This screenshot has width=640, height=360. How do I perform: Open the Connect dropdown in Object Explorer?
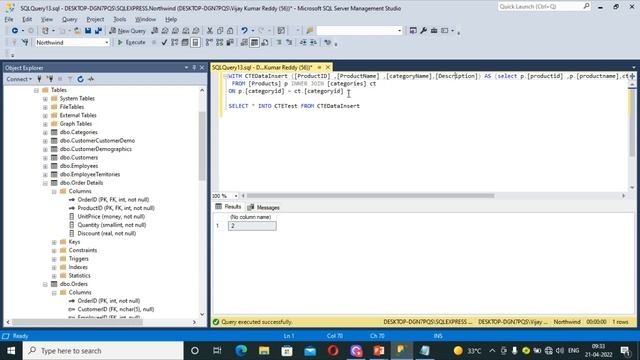19,79
